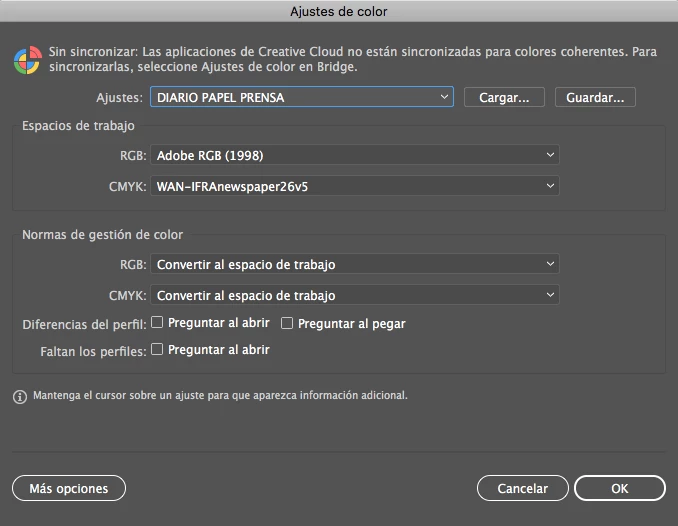Click the Cargar... button
Viewport: 678px width, 526px height.
504,97
